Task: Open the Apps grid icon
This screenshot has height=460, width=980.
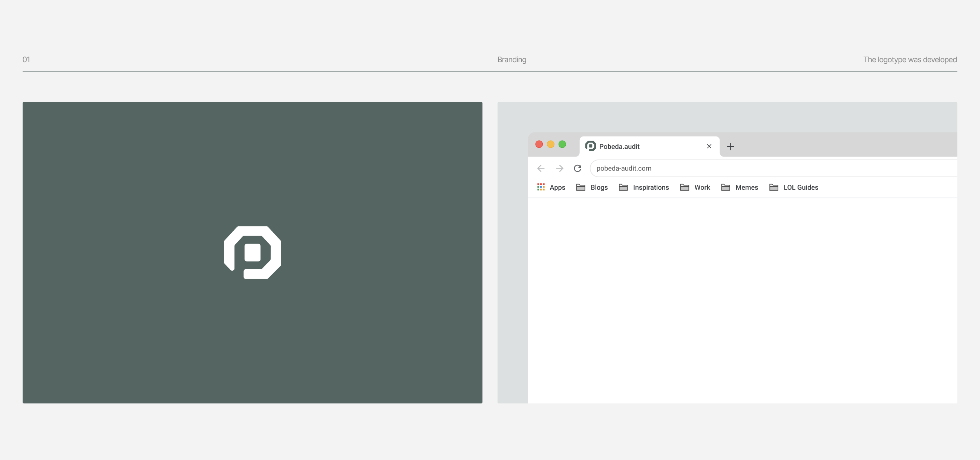Action: coord(541,187)
